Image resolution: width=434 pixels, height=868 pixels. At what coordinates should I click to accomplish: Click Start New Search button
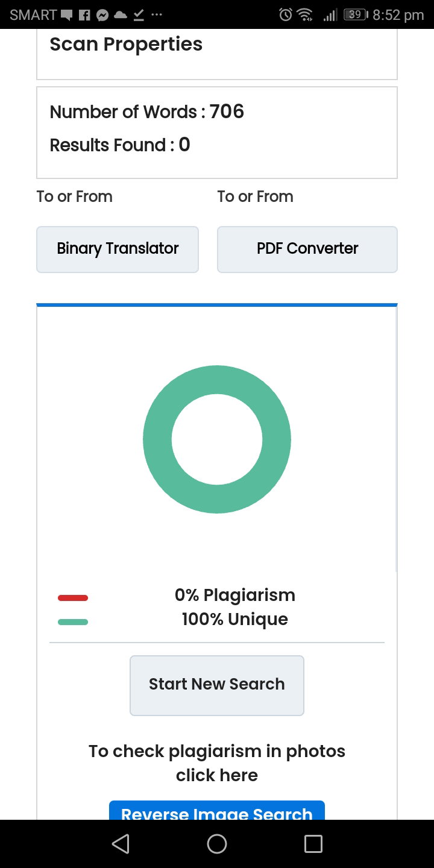pos(217,685)
